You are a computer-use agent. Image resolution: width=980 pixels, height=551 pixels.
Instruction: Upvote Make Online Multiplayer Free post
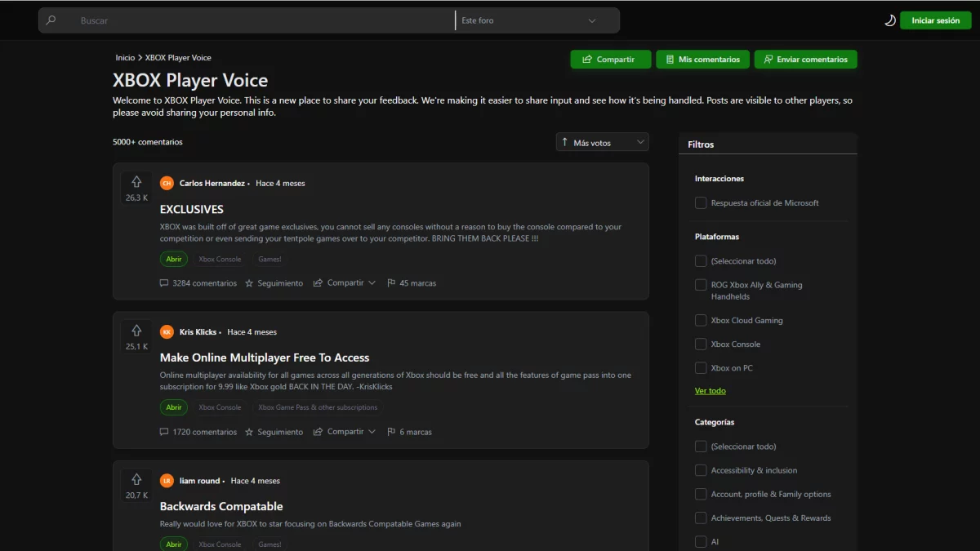click(136, 331)
